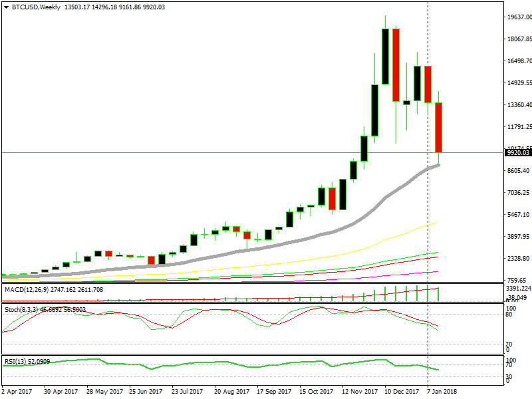Click the '30 Apr 2017' date label
532x399 pixels.
coord(61,392)
